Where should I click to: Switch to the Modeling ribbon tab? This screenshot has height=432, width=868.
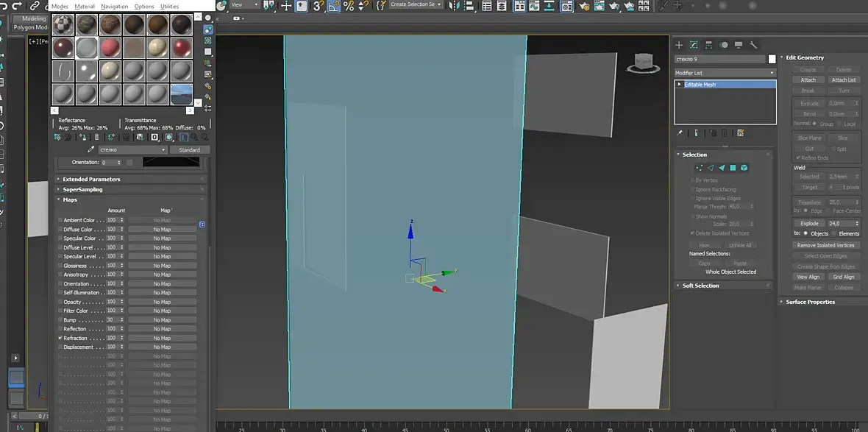tap(34, 19)
